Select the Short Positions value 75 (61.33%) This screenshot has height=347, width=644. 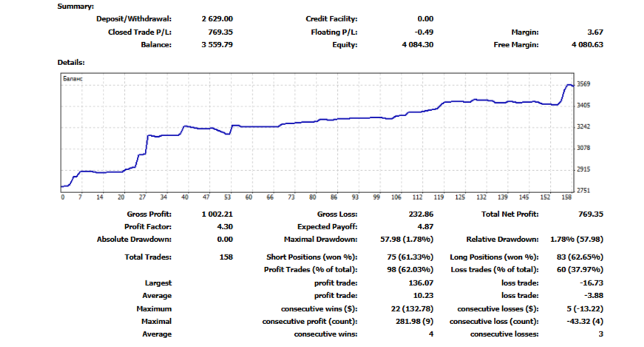410,257
